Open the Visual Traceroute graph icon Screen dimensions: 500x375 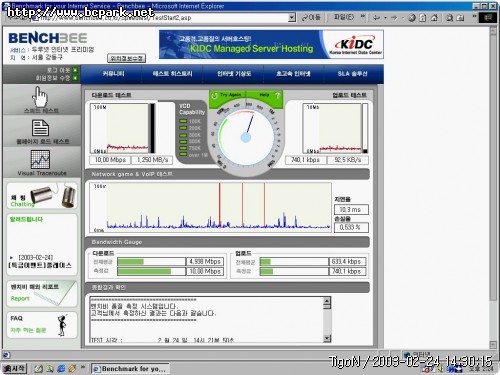[x=40, y=159]
